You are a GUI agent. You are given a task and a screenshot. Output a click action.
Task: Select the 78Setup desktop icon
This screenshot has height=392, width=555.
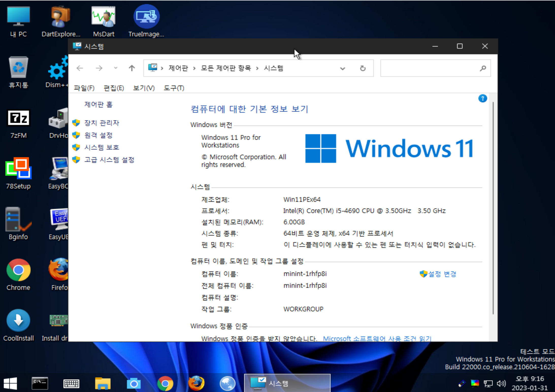tap(18, 174)
